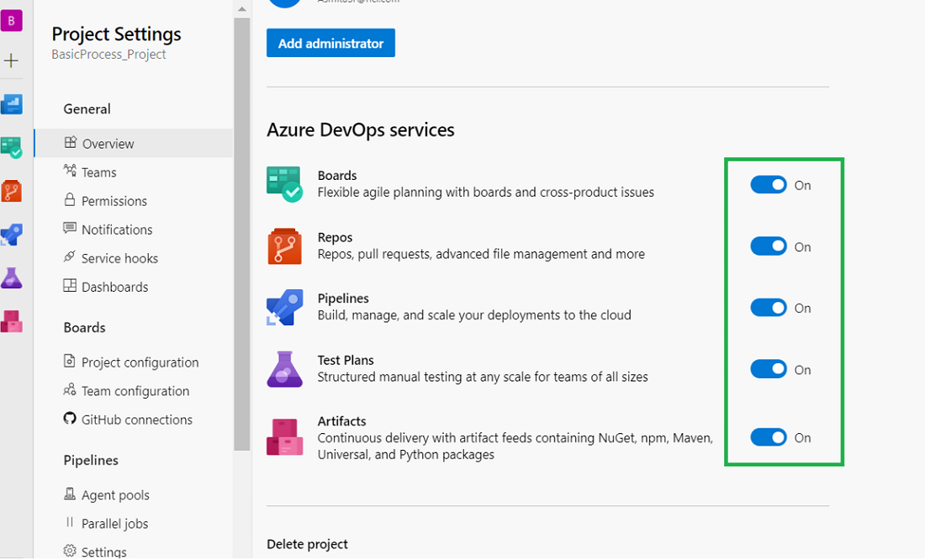Disable the Artifacts service toggle
This screenshot has height=560, width=925.
coord(768,437)
